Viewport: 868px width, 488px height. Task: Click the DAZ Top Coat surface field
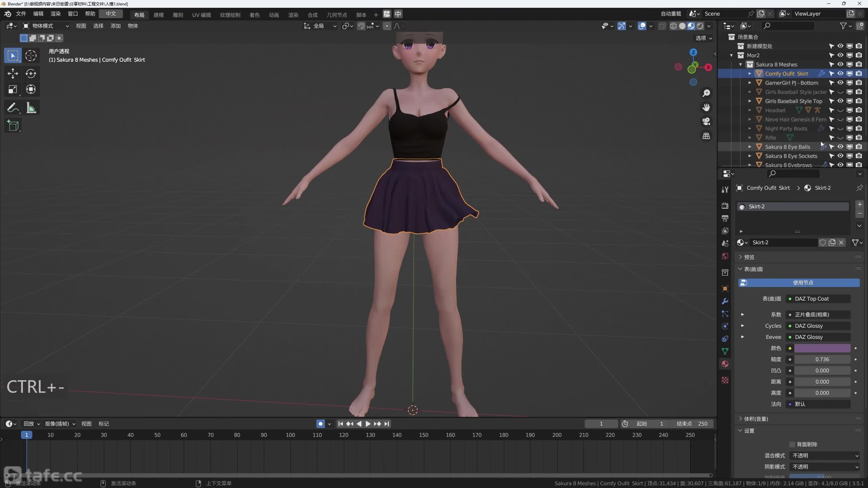pyautogui.click(x=818, y=299)
